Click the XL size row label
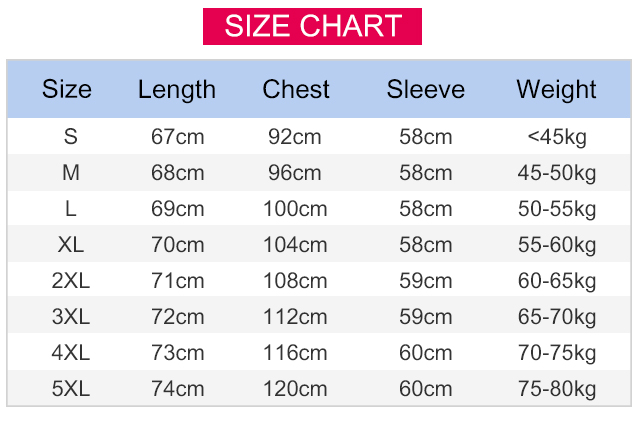Image resolution: width=640 pixels, height=421 pixels. pyautogui.click(x=70, y=245)
